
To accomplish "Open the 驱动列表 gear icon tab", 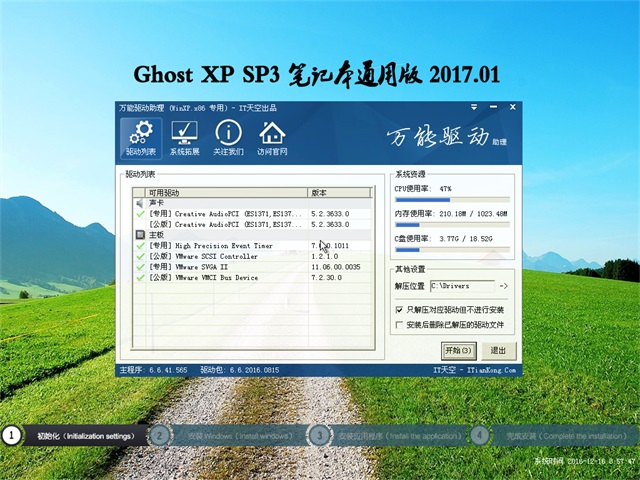I will [141, 138].
